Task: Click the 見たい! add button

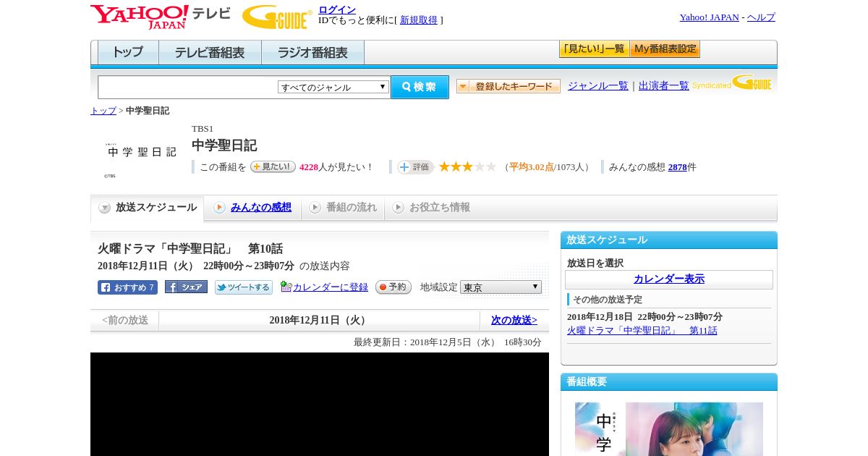Action: [273, 166]
